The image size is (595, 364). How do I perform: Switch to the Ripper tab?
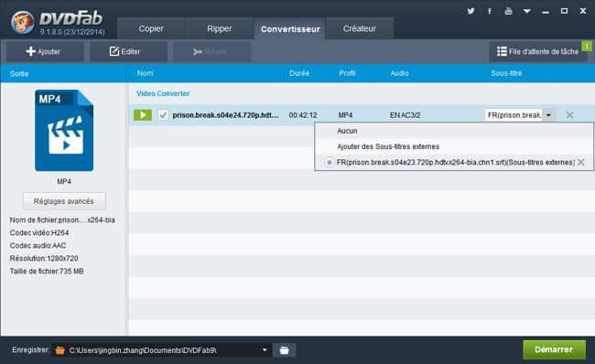tap(220, 29)
